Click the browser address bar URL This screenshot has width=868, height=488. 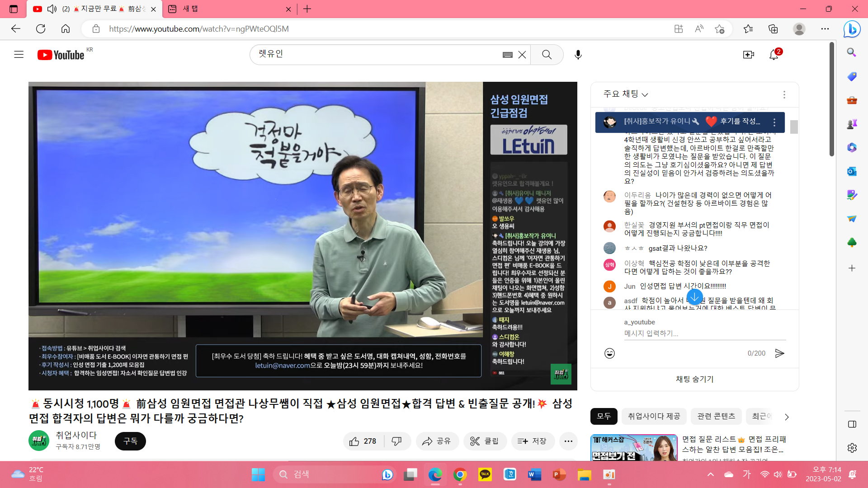199,29
